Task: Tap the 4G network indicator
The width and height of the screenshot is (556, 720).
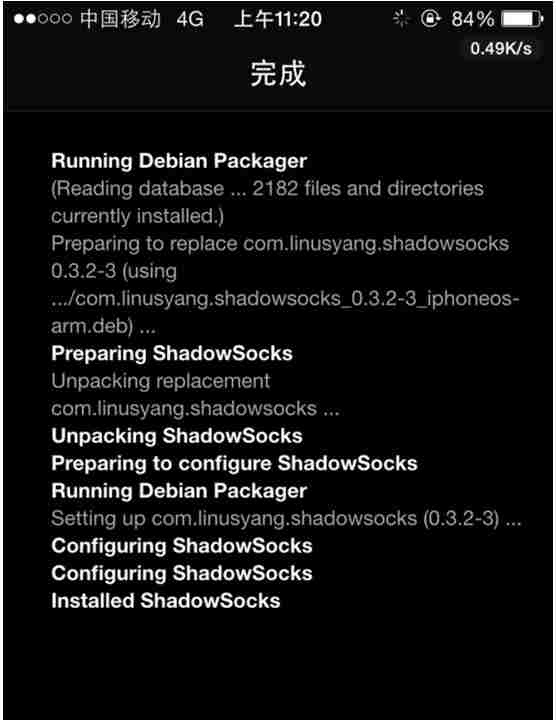Action: 190,19
